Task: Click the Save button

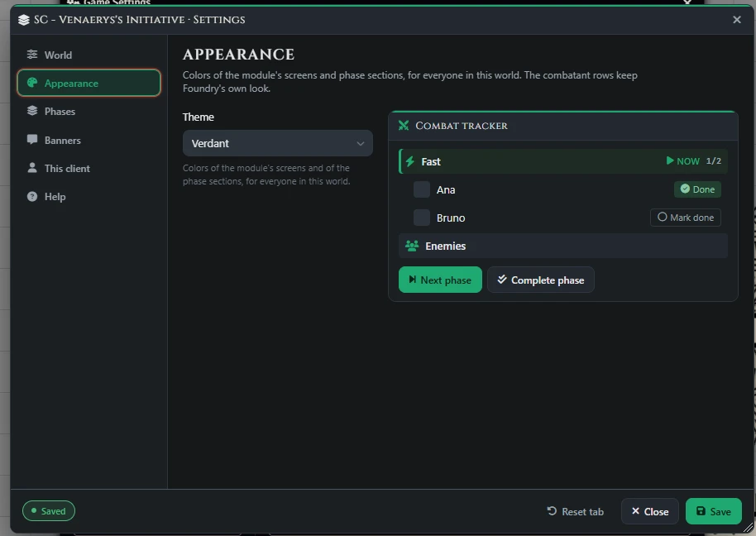Action: click(x=714, y=511)
